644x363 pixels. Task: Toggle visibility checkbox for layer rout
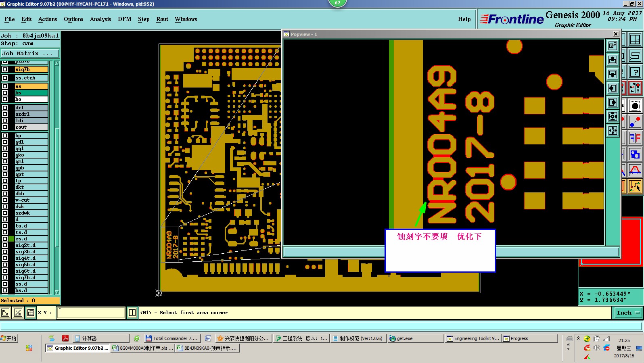tap(5, 127)
